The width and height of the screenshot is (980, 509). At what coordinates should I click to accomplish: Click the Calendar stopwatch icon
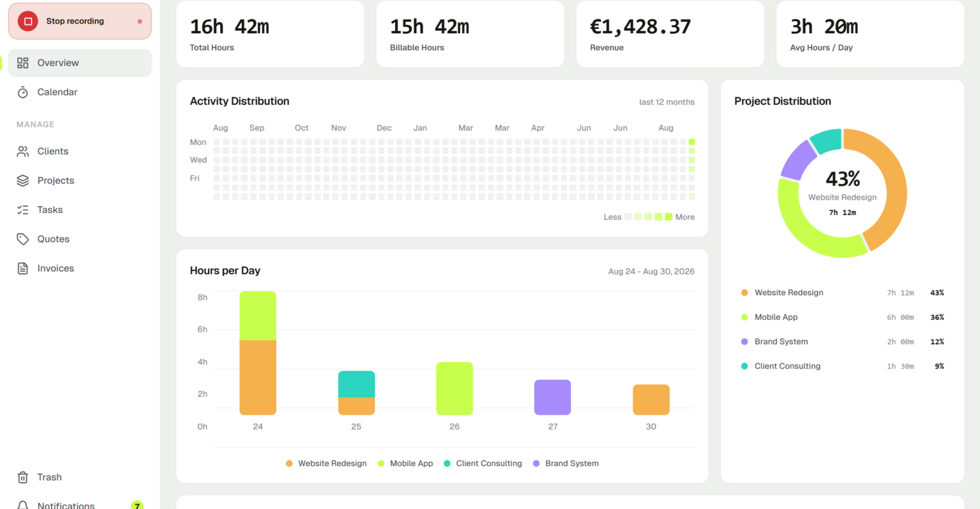click(23, 92)
